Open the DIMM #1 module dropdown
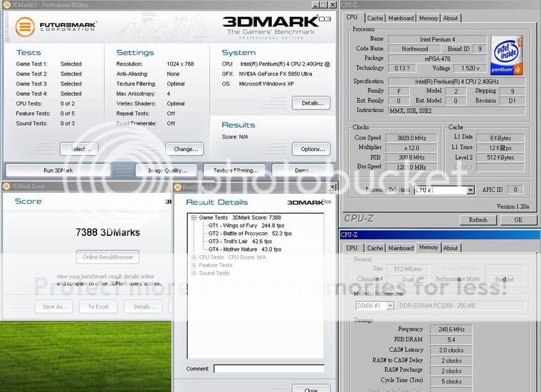 point(390,305)
